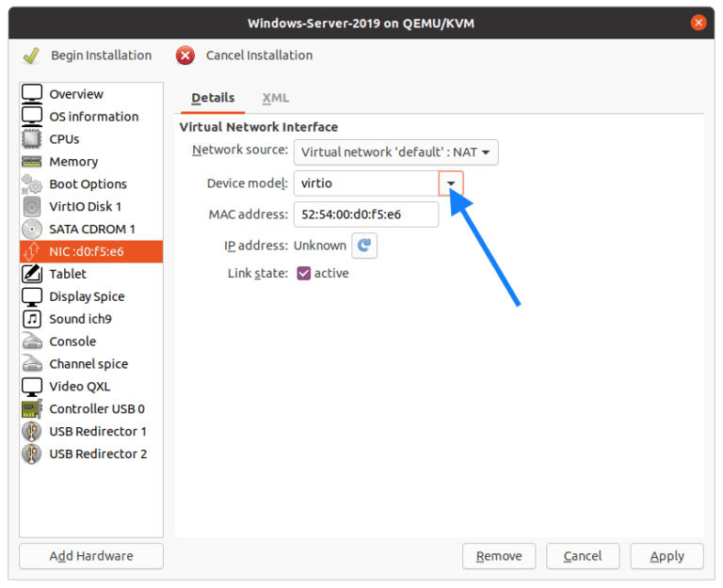
Task: Select the Tablet list entry
Action: pyautogui.click(x=91, y=274)
